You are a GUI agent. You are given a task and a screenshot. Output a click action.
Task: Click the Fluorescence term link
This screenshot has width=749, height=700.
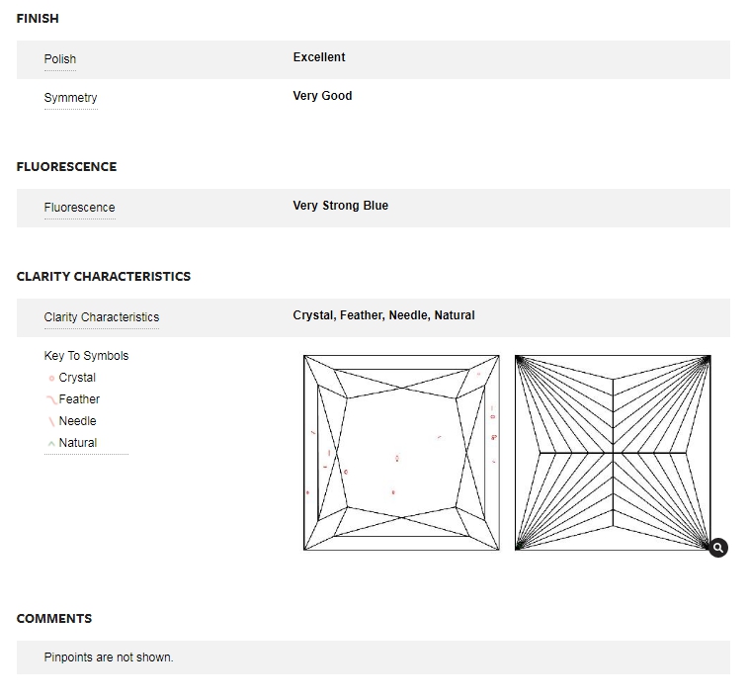pyautogui.click(x=79, y=208)
